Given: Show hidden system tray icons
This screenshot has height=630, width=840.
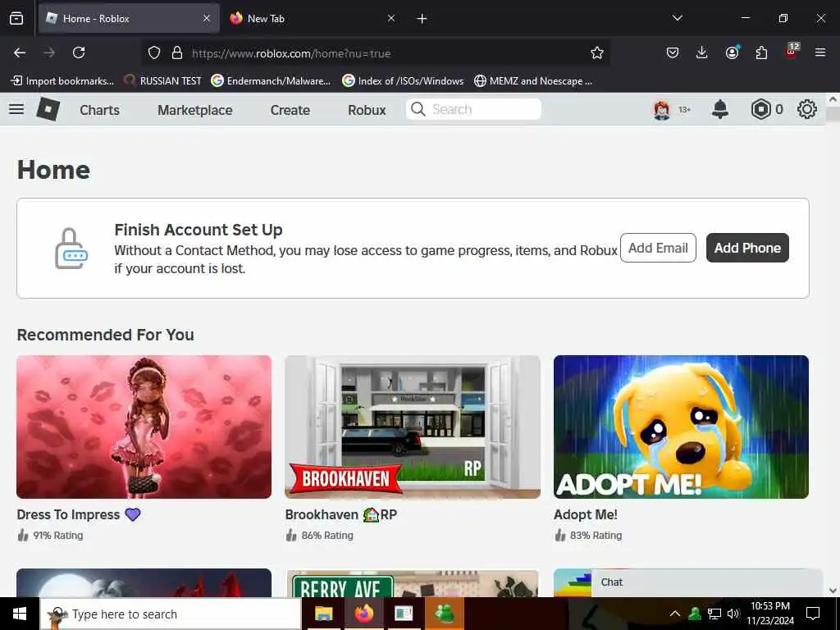Looking at the screenshot, I should (x=675, y=614).
